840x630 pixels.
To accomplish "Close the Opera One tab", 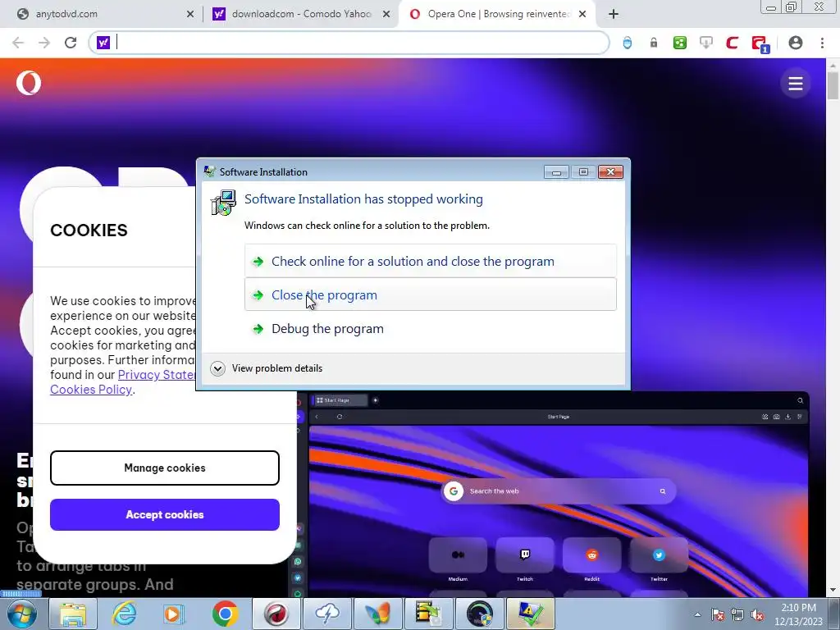I will point(582,15).
